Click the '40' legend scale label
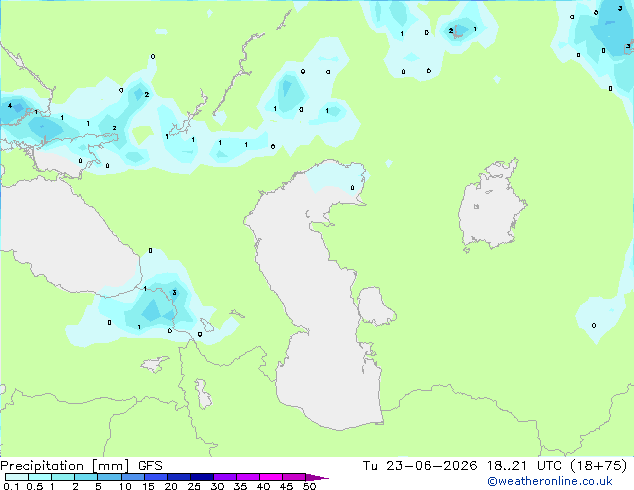The image size is (634, 490). (x=264, y=486)
